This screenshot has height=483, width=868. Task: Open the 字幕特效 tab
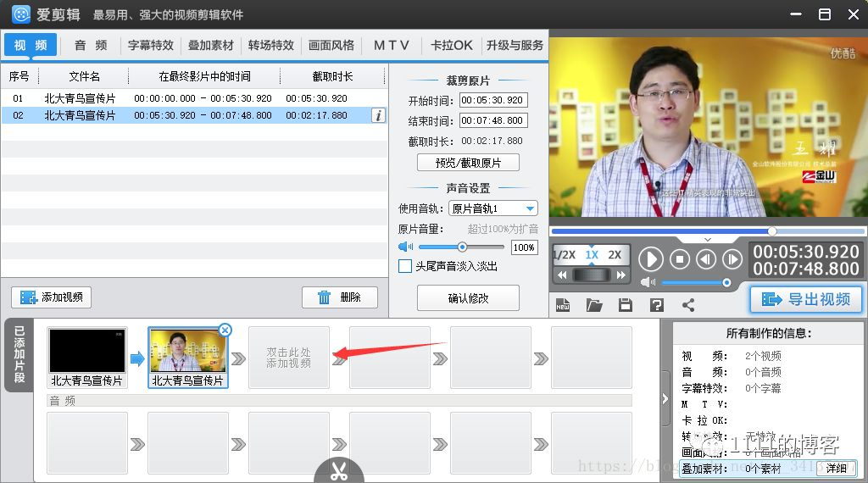click(151, 45)
